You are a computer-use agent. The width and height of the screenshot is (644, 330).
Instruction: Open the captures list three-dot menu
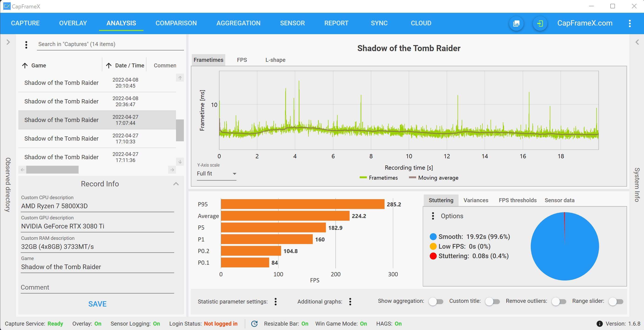click(26, 45)
